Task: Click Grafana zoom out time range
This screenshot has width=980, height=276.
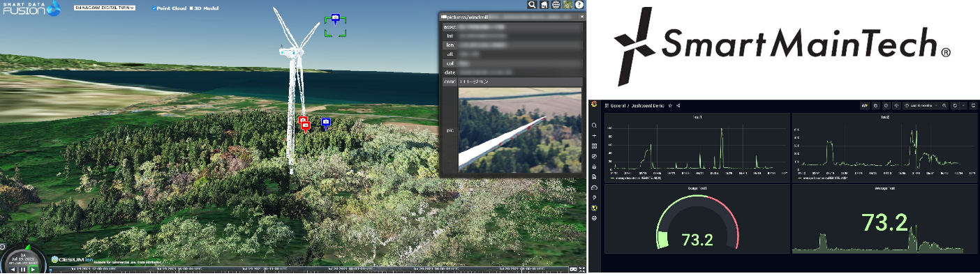Action: 944,105
